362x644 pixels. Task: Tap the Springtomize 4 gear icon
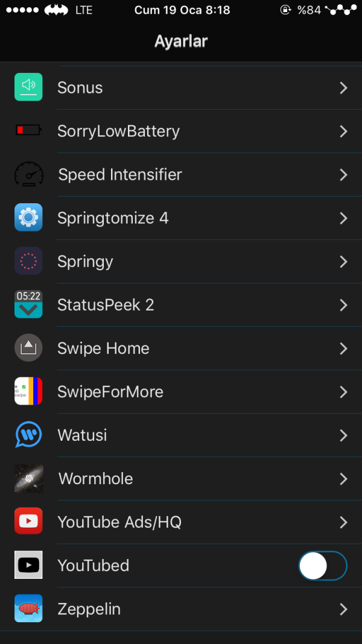28,218
